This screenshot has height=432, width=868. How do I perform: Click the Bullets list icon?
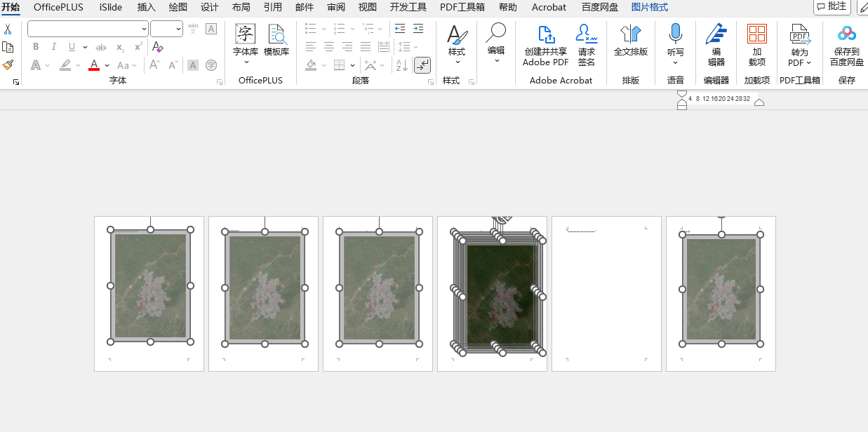tap(311, 29)
